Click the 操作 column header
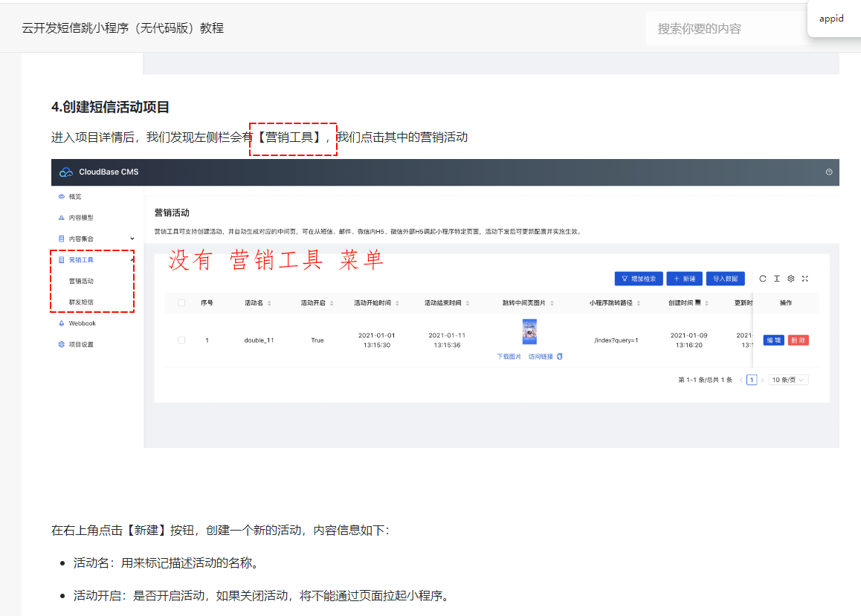 tap(786, 302)
